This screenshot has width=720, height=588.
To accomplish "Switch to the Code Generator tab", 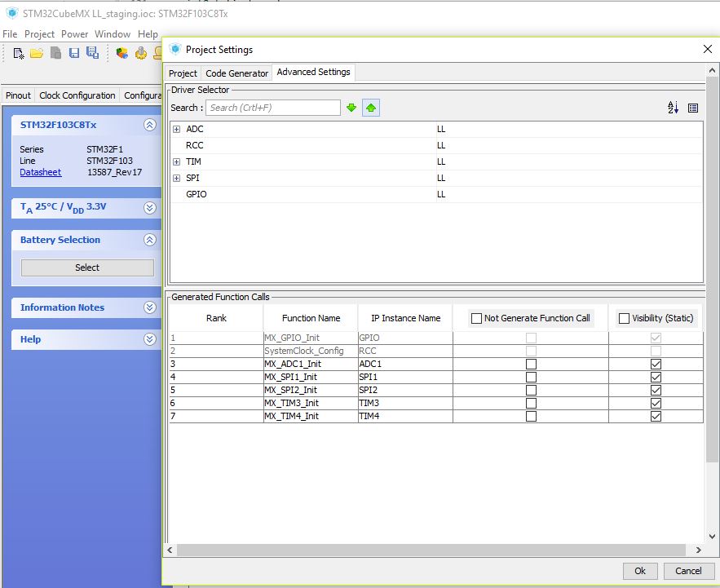I will 236,73.
